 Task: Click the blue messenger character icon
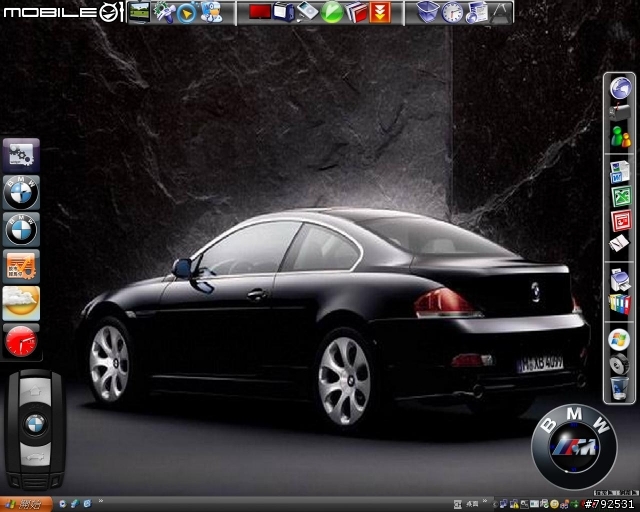[212, 12]
